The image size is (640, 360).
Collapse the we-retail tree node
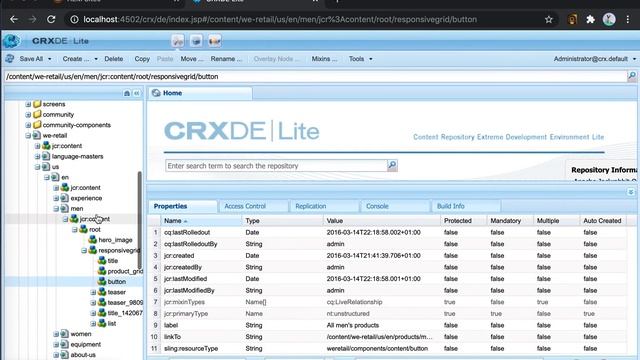point(28,135)
